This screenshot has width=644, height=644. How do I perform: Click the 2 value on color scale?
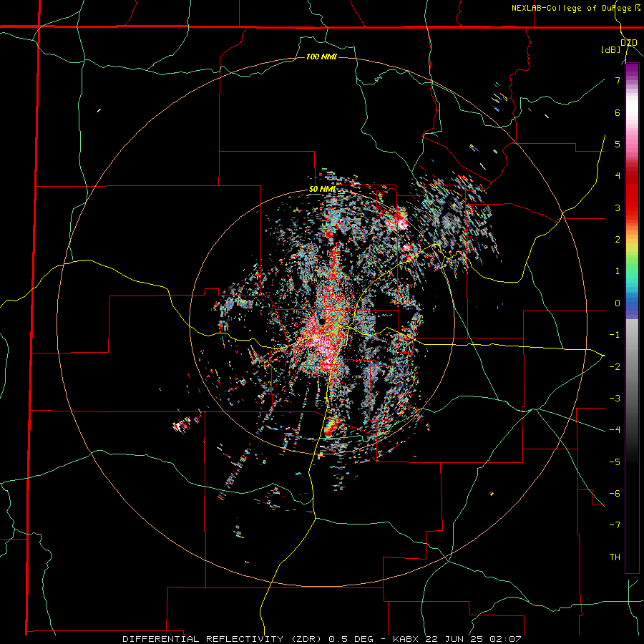tap(618, 240)
